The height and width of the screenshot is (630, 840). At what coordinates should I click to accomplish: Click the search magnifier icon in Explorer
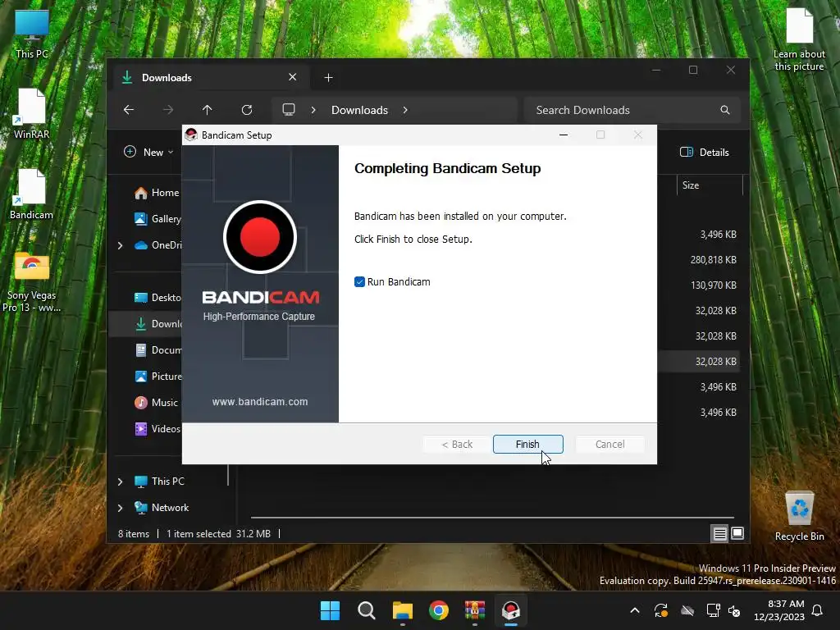pos(725,110)
